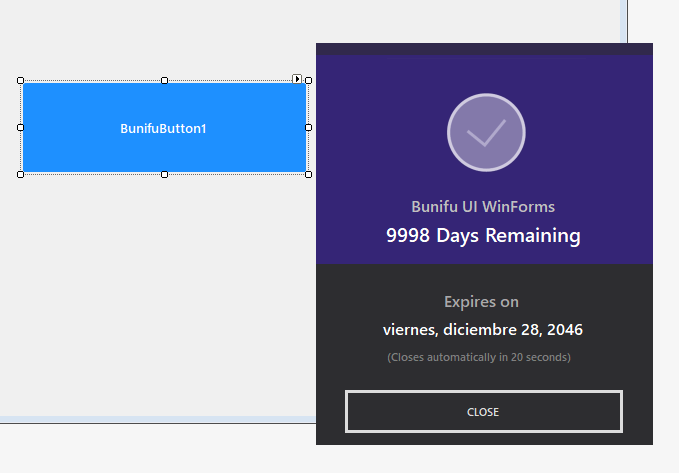Screen dimensions: 679x473
Task: Click the top-right resize handle of BunifuButton1
Action: (308, 81)
